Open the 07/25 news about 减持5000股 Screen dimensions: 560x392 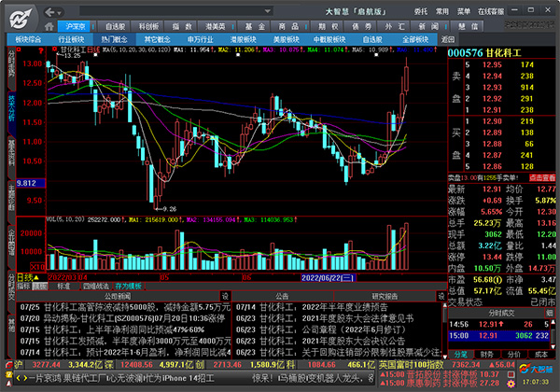(x=125, y=307)
